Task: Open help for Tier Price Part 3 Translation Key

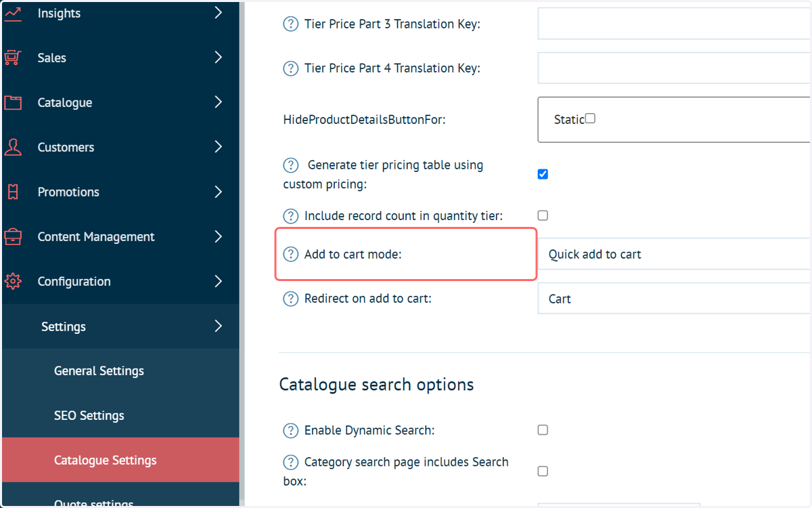Action: coord(290,24)
